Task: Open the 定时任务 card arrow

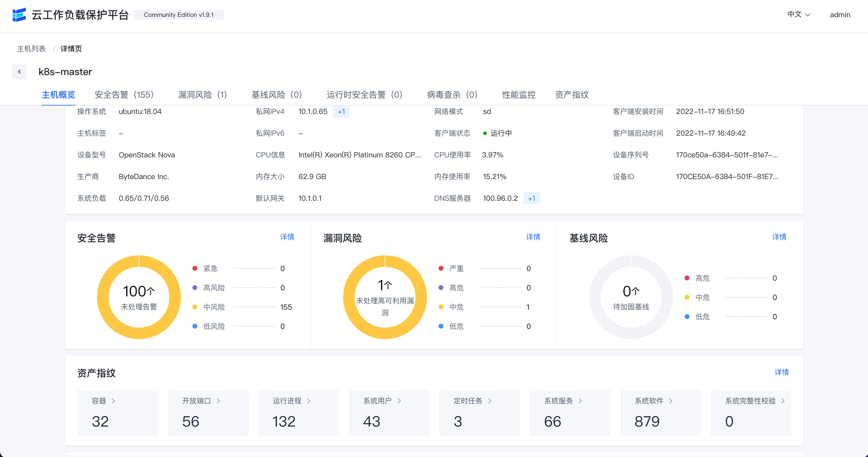Action: [489, 401]
